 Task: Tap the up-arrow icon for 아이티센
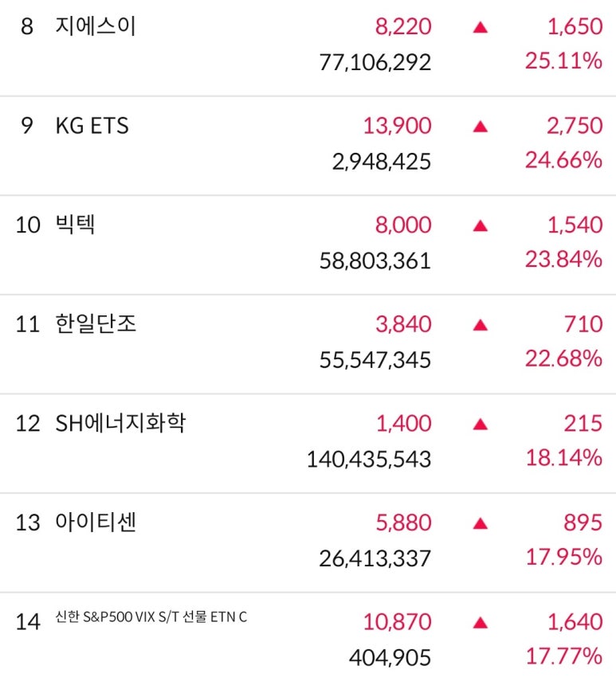tap(481, 523)
